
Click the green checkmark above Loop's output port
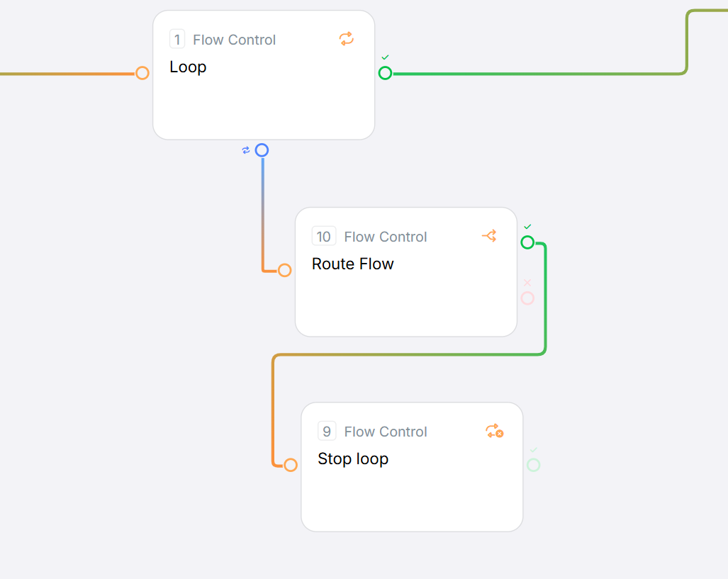tap(385, 57)
